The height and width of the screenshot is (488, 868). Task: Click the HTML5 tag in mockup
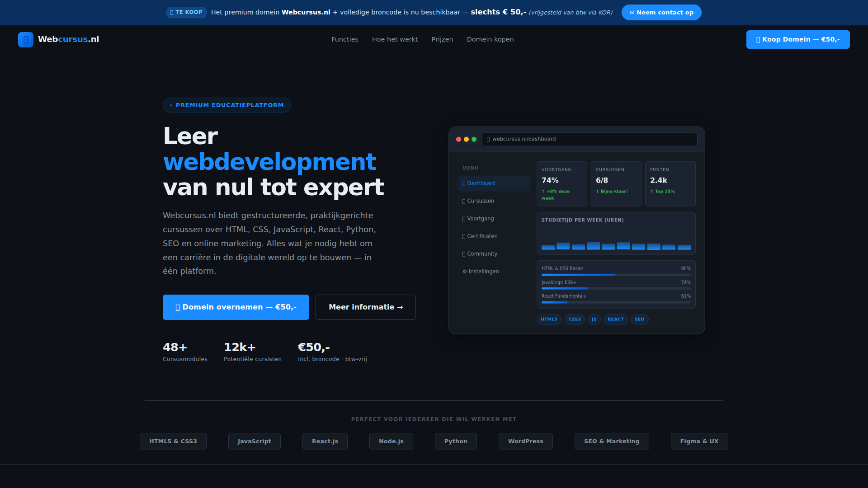click(549, 319)
